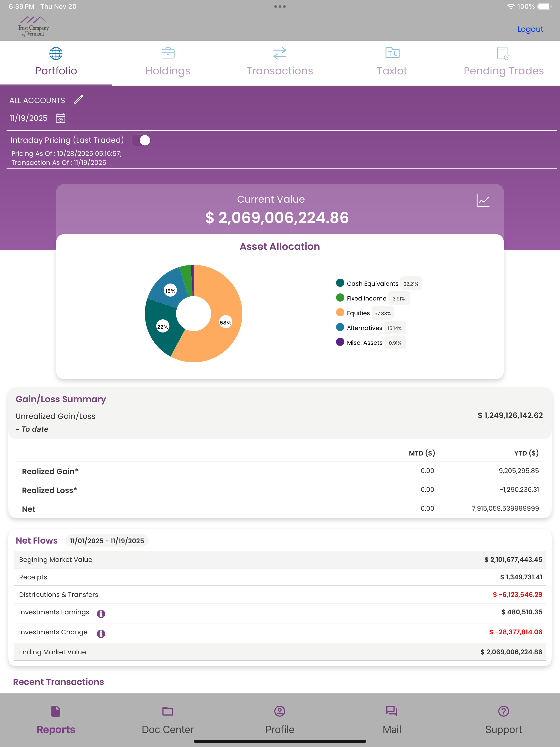Open the Support section in bottom bar
The width and height of the screenshot is (560, 747).
coord(504,720)
